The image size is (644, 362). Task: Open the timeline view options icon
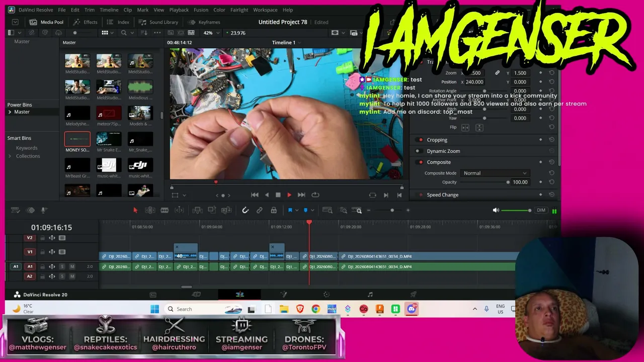15,210
